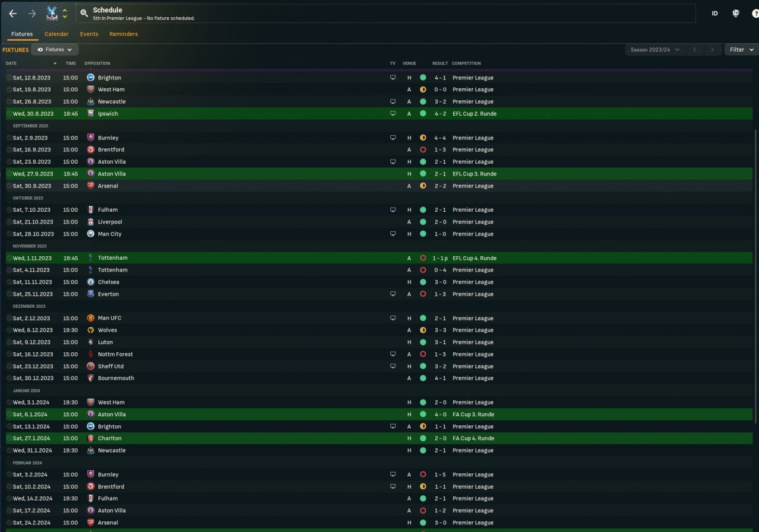Click the EFL Cup 2. Runde competition
759x532 pixels.
coord(474,114)
